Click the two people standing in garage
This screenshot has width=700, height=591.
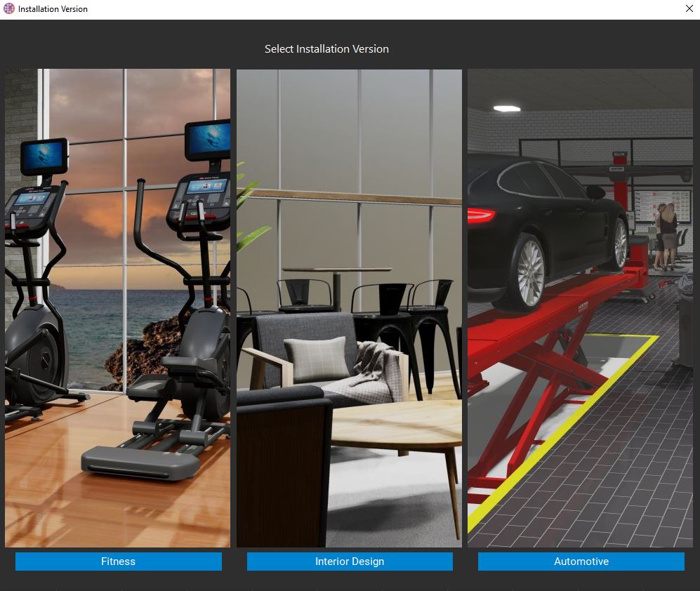(x=666, y=237)
